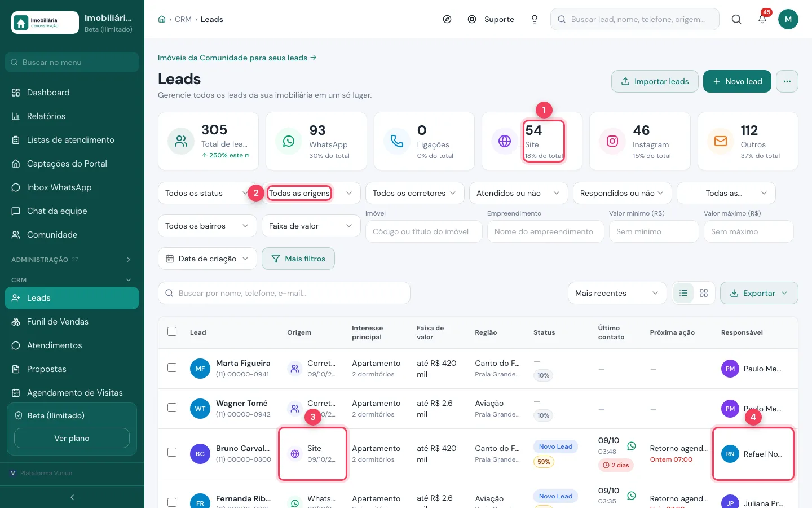Expand the Administração sidebar section
The image size is (812, 508).
[x=72, y=260]
